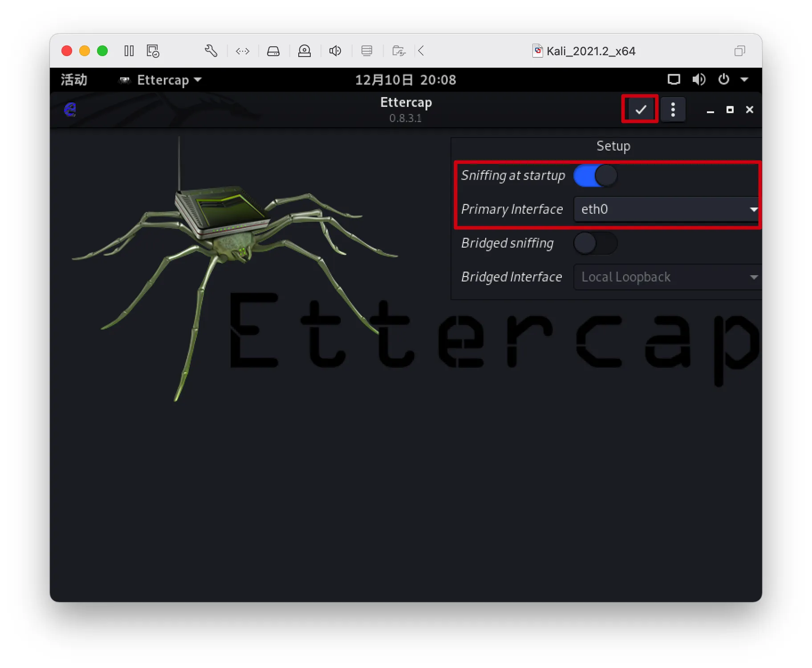
Task: Open the VM snapshot icon in toolbar
Action: pyautogui.click(x=153, y=51)
